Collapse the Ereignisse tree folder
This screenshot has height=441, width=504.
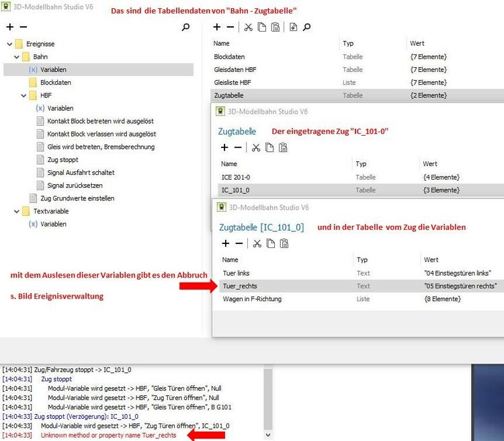(9, 44)
